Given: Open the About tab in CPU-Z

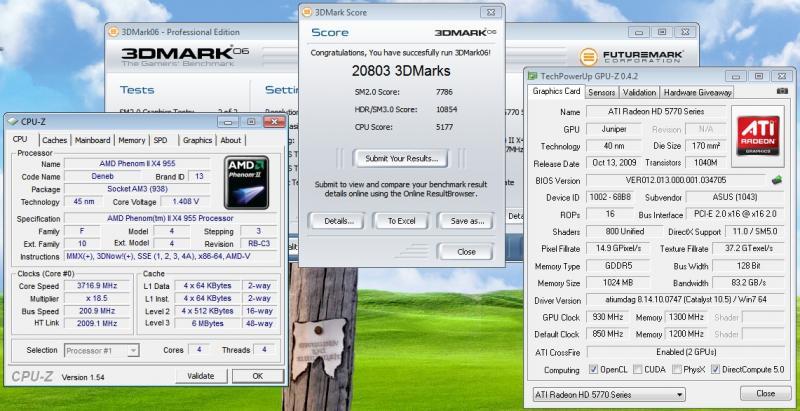Looking at the screenshot, I should point(231,140).
